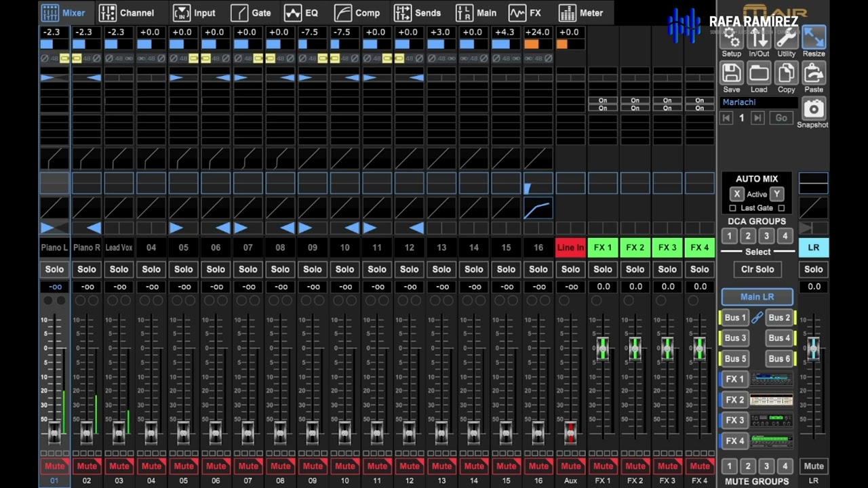This screenshot has height=488, width=868.
Task: Open the FX 1 effect rack thumbnail
Action: 772,379
